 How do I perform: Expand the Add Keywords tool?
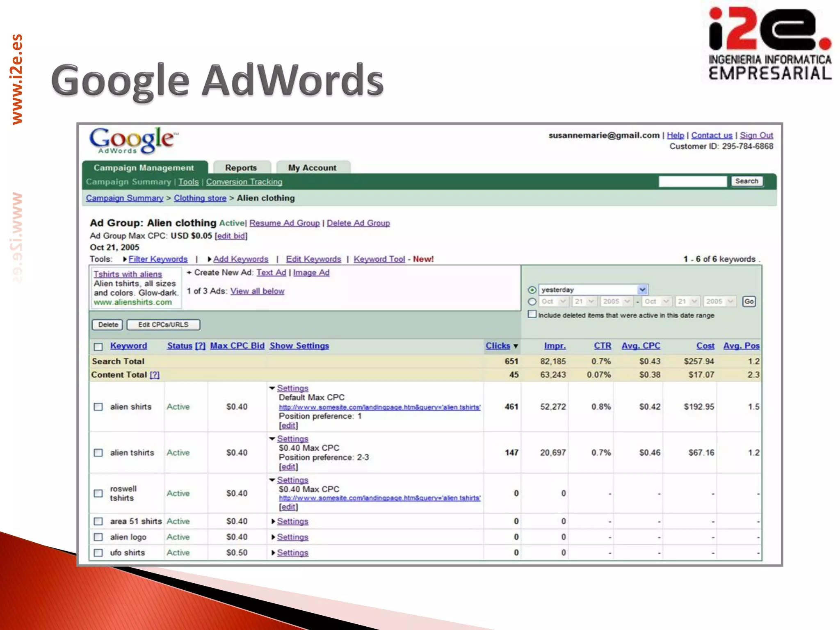point(209,259)
